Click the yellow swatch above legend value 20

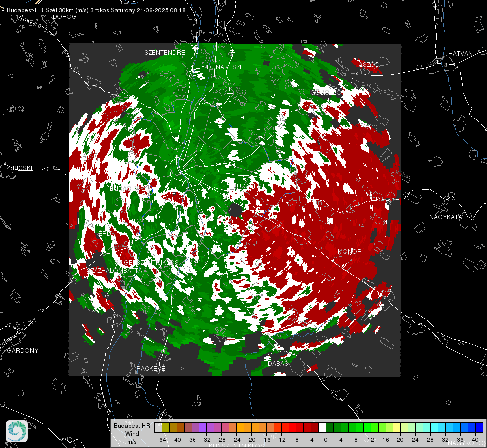tap(397, 427)
